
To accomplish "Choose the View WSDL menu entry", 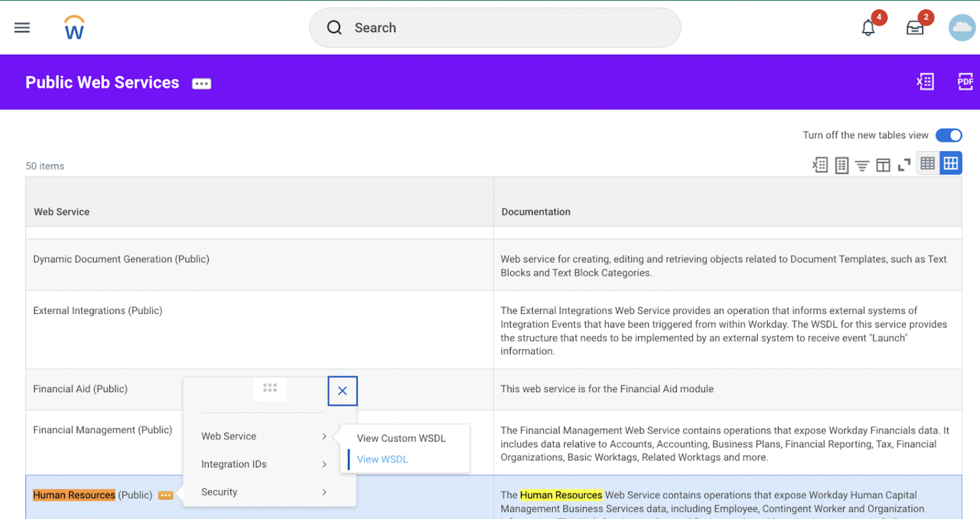I will [x=382, y=459].
